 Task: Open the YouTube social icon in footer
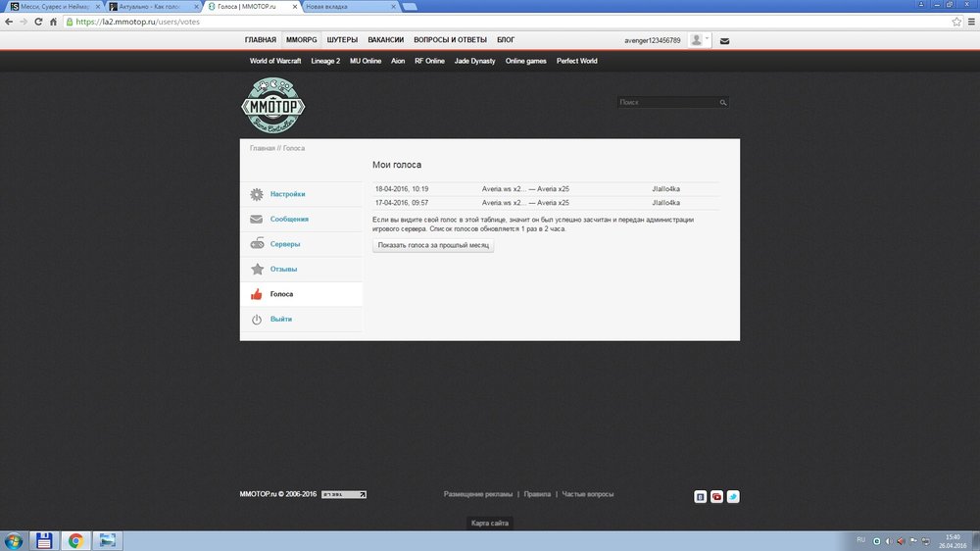716,497
